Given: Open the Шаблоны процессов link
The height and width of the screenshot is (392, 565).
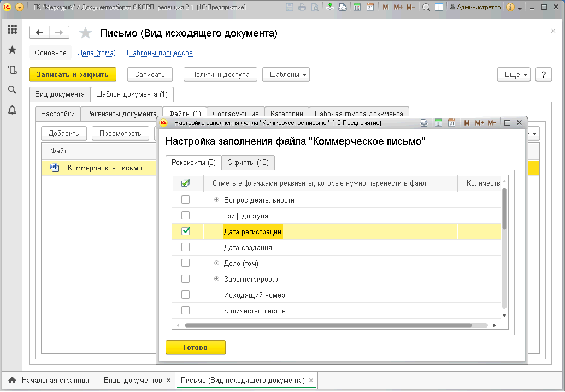Looking at the screenshot, I should tap(160, 53).
